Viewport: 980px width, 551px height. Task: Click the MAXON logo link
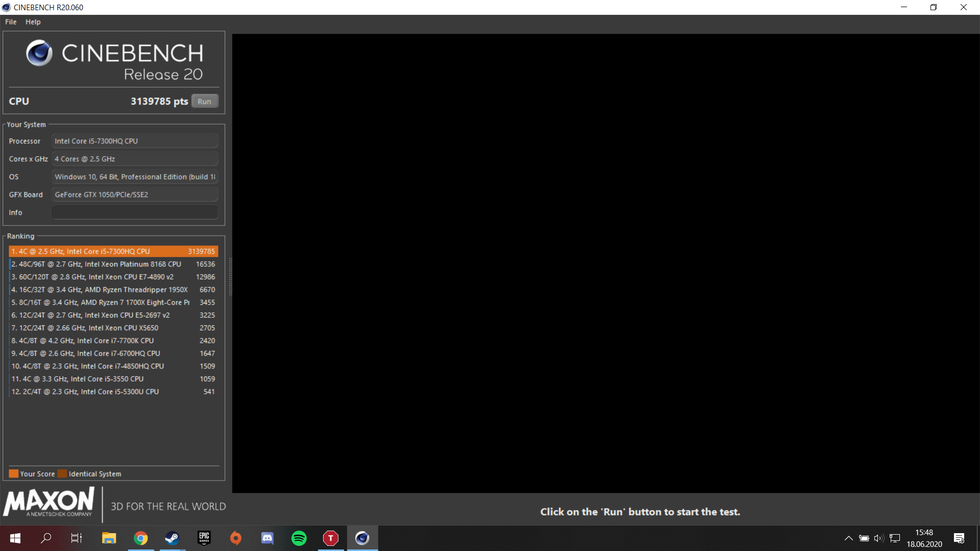[50, 502]
